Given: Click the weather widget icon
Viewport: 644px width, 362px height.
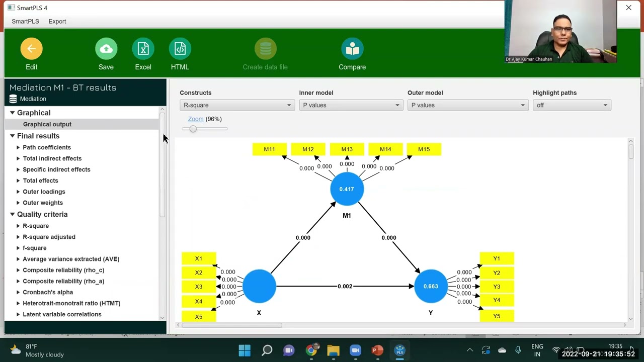Looking at the screenshot, I should coord(16,350).
